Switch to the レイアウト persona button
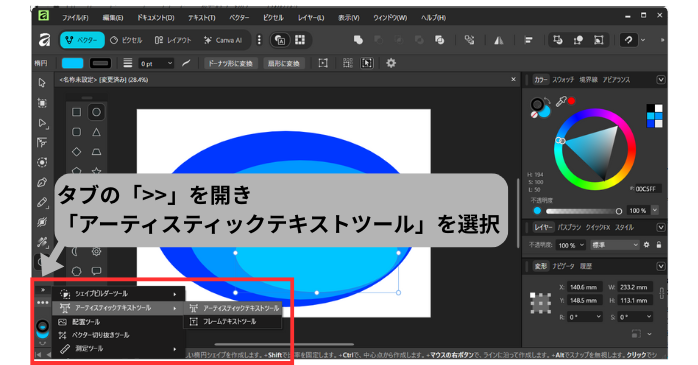 click(x=173, y=40)
